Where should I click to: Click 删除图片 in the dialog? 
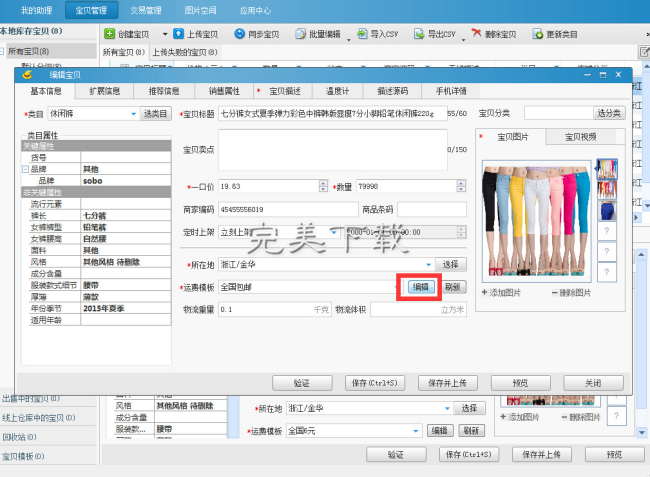(x=571, y=293)
